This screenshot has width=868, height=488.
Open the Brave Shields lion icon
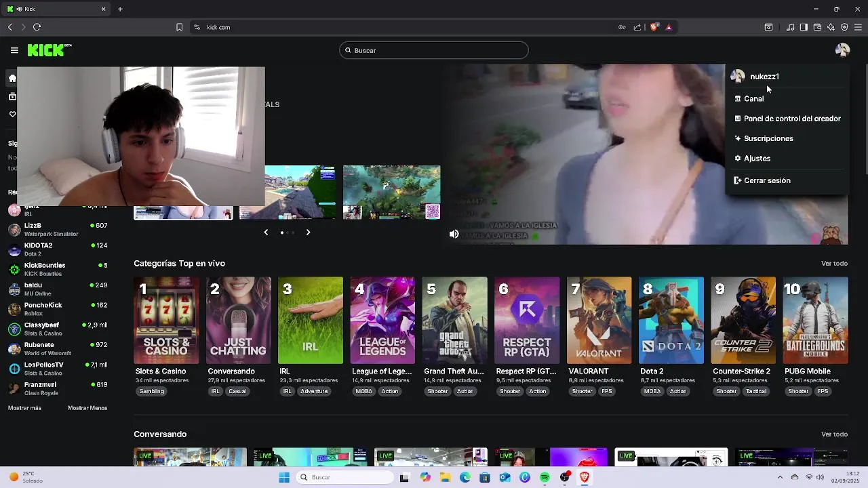pos(654,27)
